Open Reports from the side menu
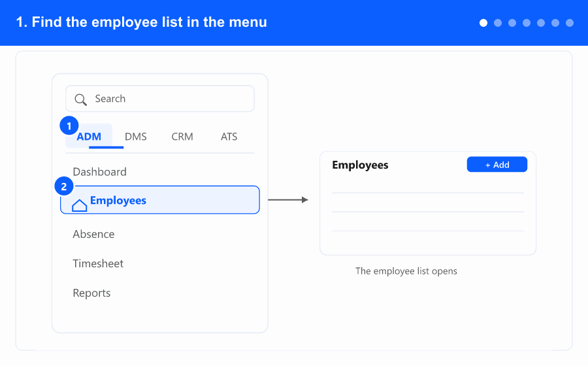 click(x=92, y=293)
